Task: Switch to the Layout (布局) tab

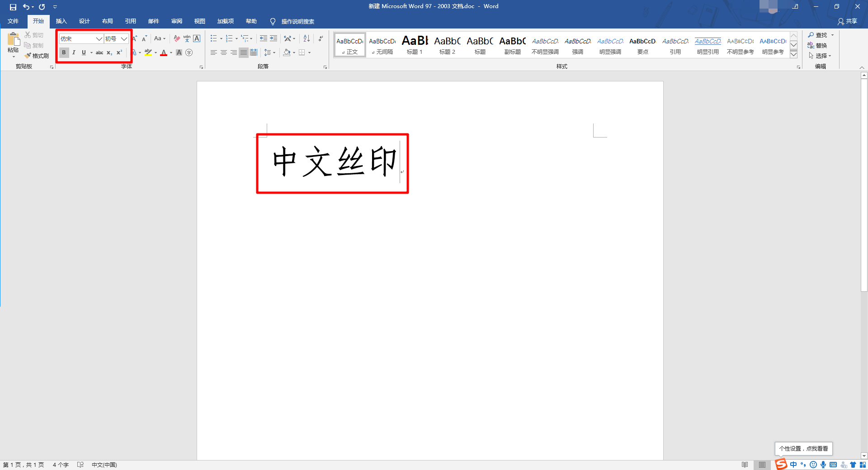Action: [108, 21]
